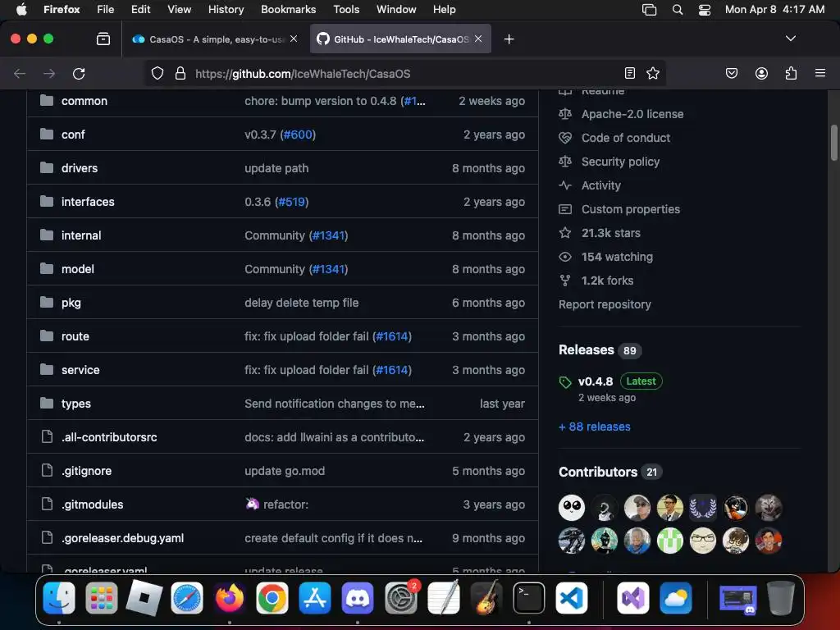Viewport: 840px width, 630px height.
Task: Open the service folder
Action: pyautogui.click(x=80, y=370)
